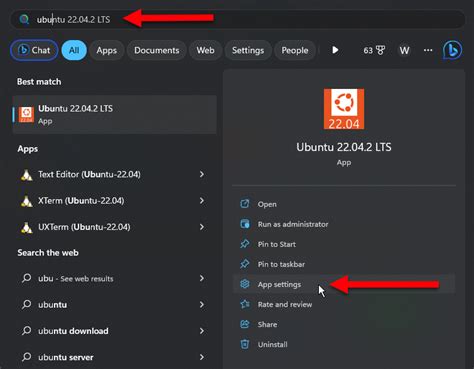Choose Pin to taskbar

(x=281, y=264)
